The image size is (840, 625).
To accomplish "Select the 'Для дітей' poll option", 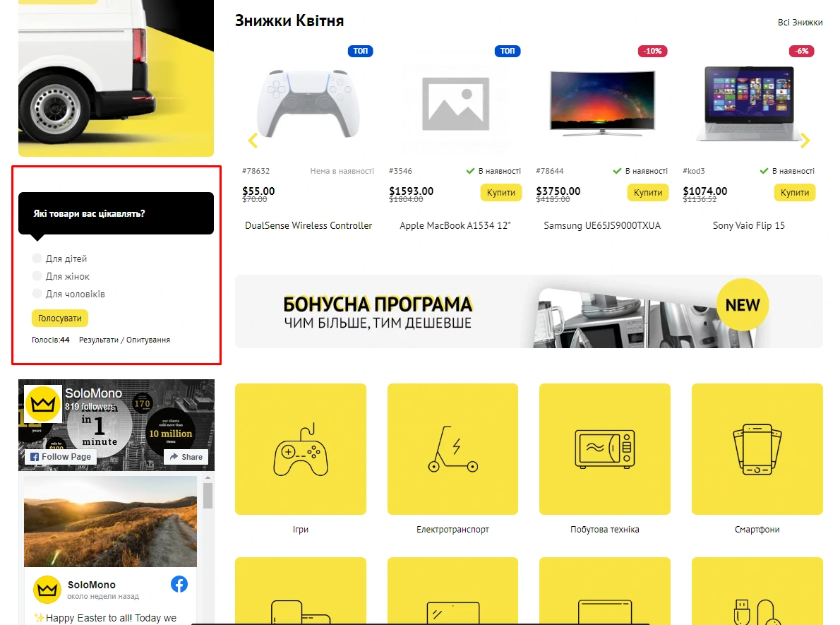I will pyautogui.click(x=37, y=259).
